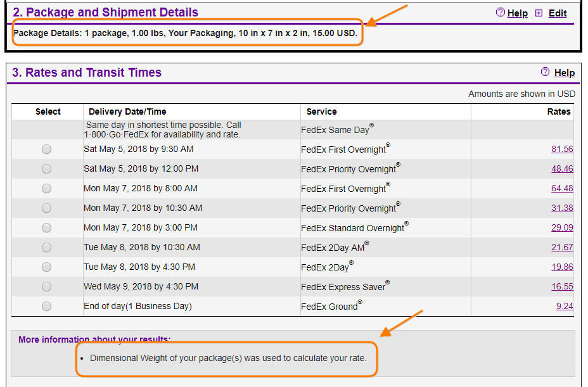588x387 pixels.
Task: Click the 81.56 rate link
Action: 561,149
